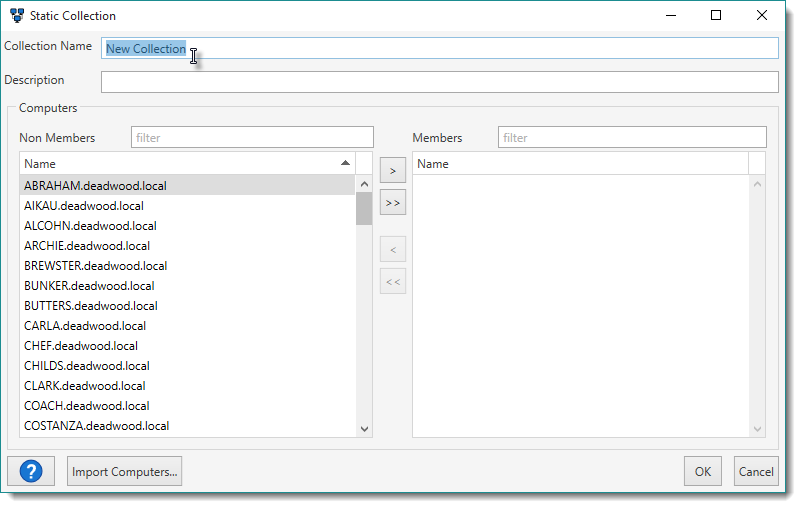Add selected computer with the > button
Image resolution: width=801 pixels, height=508 pixels.
(393, 171)
